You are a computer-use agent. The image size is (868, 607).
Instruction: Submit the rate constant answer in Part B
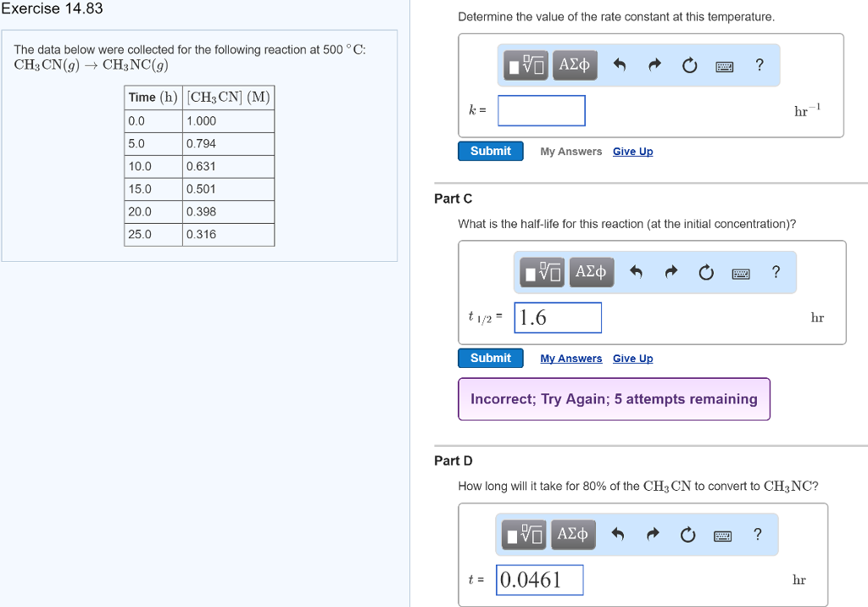(x=490, y=150)
